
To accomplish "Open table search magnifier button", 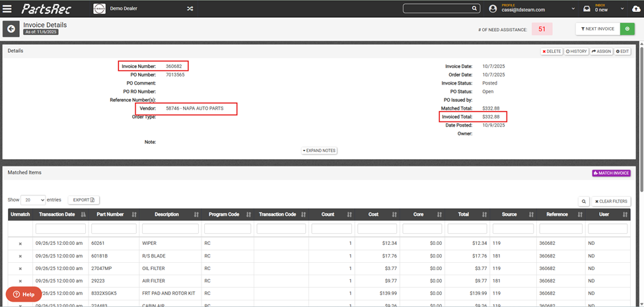I will point(583,201).
